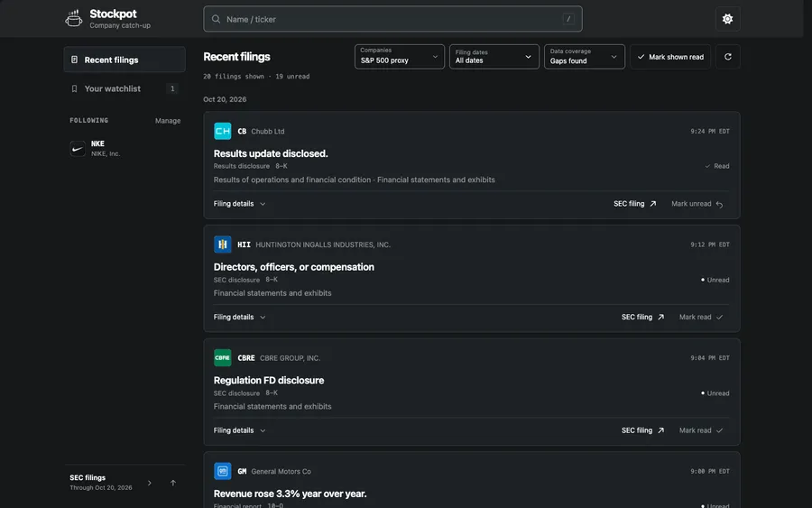Open SEC filing link for Huntington Ingalls

(642, 317)
